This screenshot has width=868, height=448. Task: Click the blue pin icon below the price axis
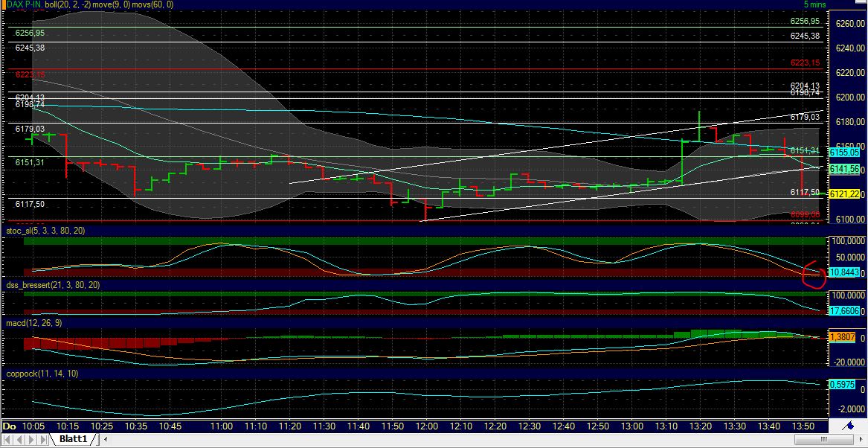tap(849, 426)
